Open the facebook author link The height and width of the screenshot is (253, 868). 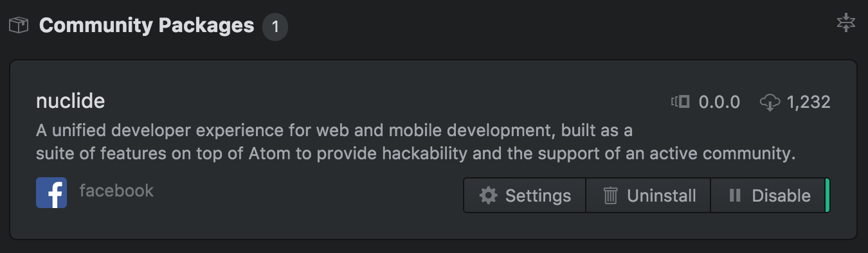116,191
